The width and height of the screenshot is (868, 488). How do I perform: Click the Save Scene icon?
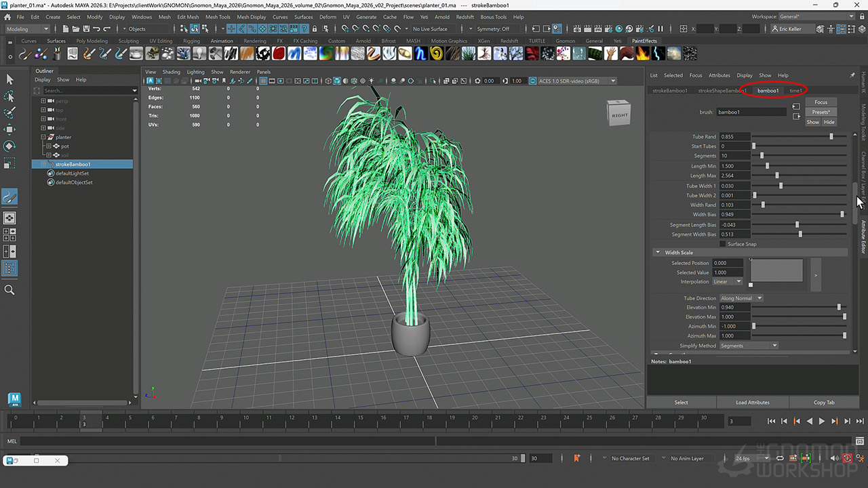[85, 29]
